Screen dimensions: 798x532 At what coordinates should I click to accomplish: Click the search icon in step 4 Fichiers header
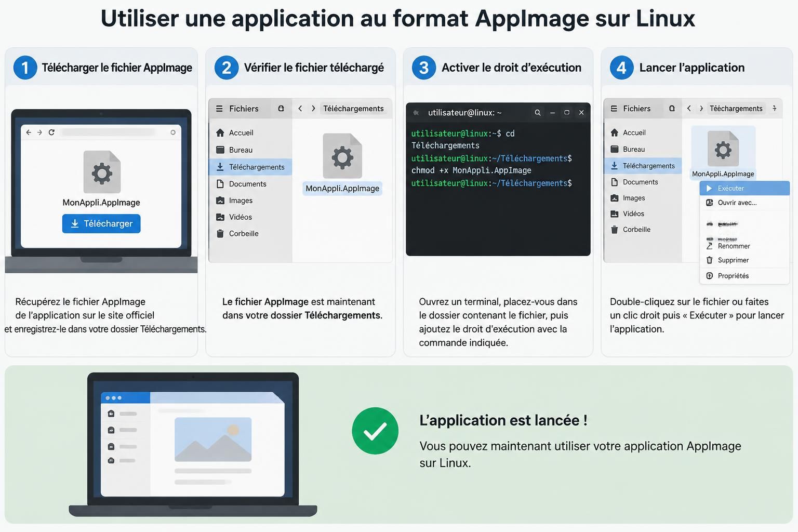coord(672,109)
